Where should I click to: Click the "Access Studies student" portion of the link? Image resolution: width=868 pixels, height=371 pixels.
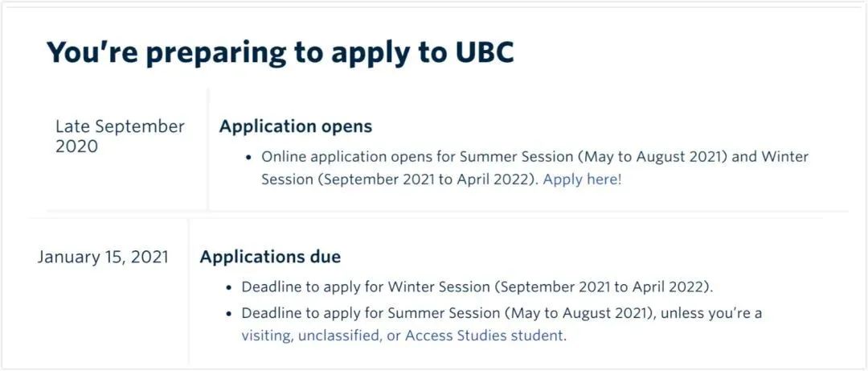click(x=485, y=336)
